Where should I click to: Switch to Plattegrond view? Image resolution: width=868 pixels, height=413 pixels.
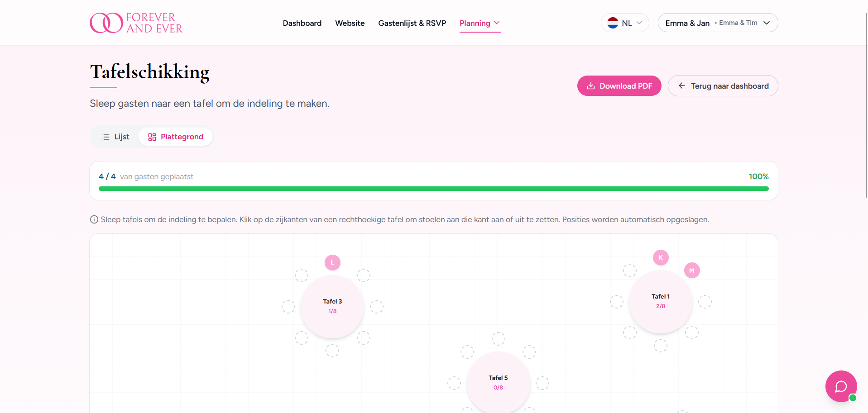coord(176,137)
